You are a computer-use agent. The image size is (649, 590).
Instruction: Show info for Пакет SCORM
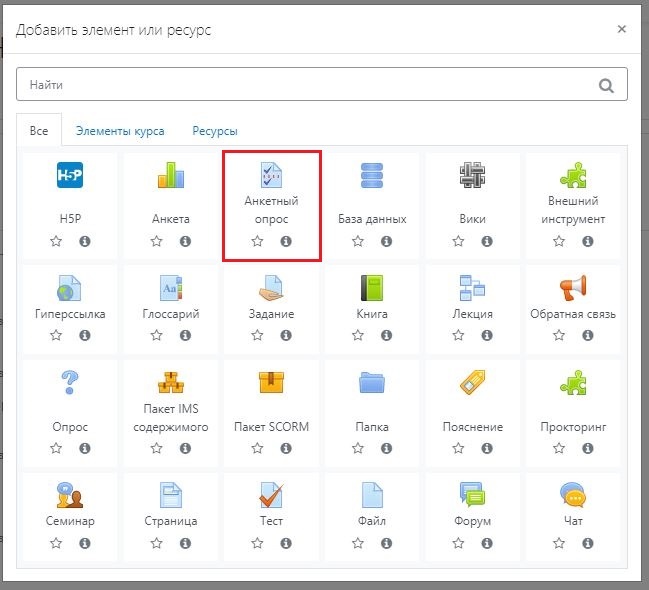[x=286, y=448]
